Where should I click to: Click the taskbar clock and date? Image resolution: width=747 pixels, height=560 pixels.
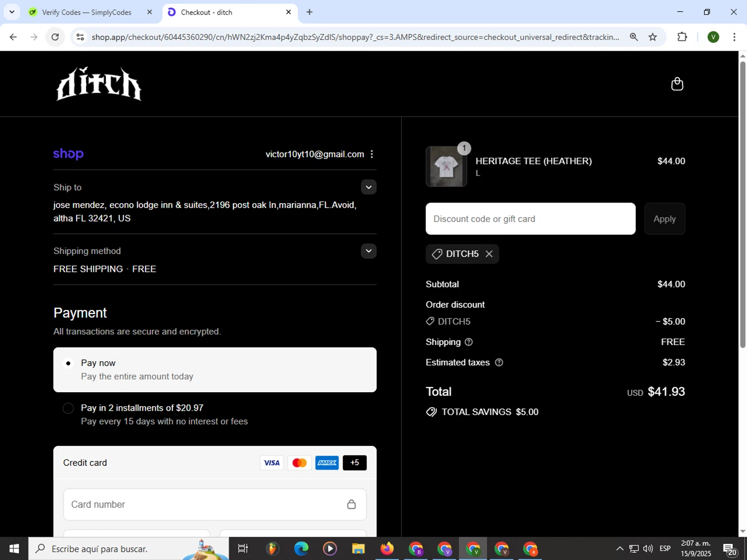pyautogui.click(x=696, y=549)
